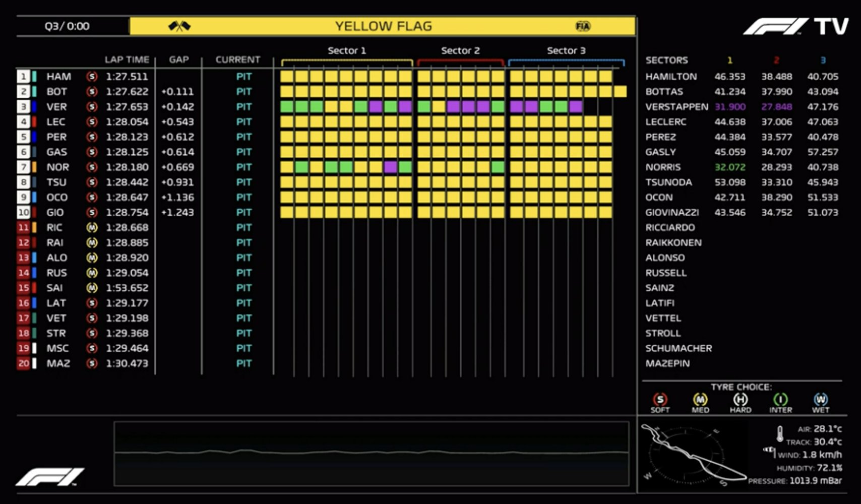Select driver BOT in the timing list
Image resolution: width=861 pixels, height=504 pixels.
click(x=57, y=92)
